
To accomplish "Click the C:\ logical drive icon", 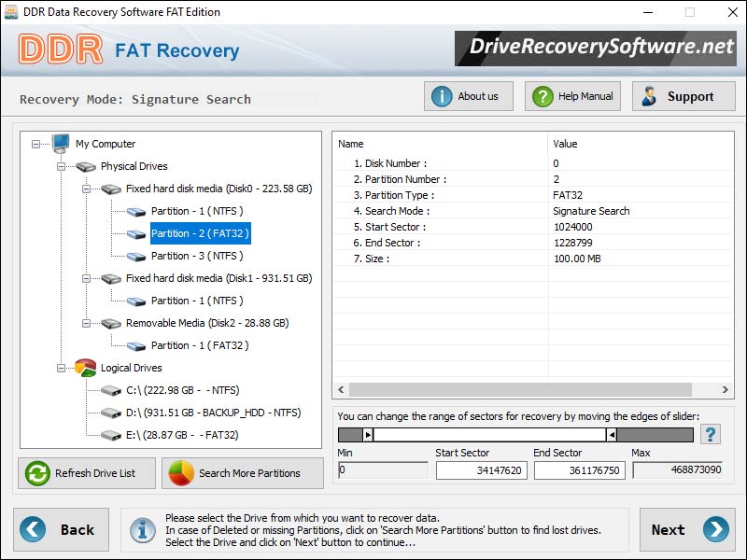I will point(111,390).
